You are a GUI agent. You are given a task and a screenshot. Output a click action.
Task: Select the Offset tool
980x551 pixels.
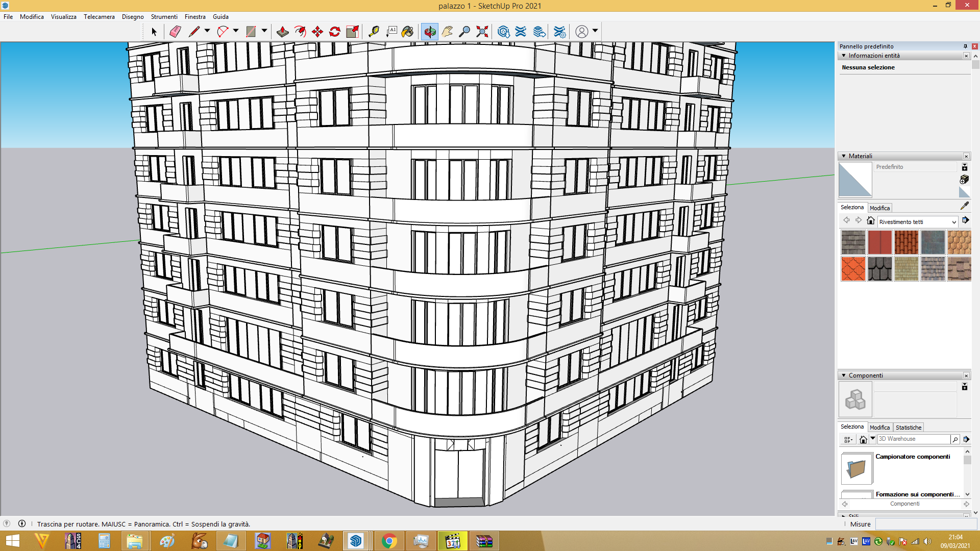pos(300,32)
